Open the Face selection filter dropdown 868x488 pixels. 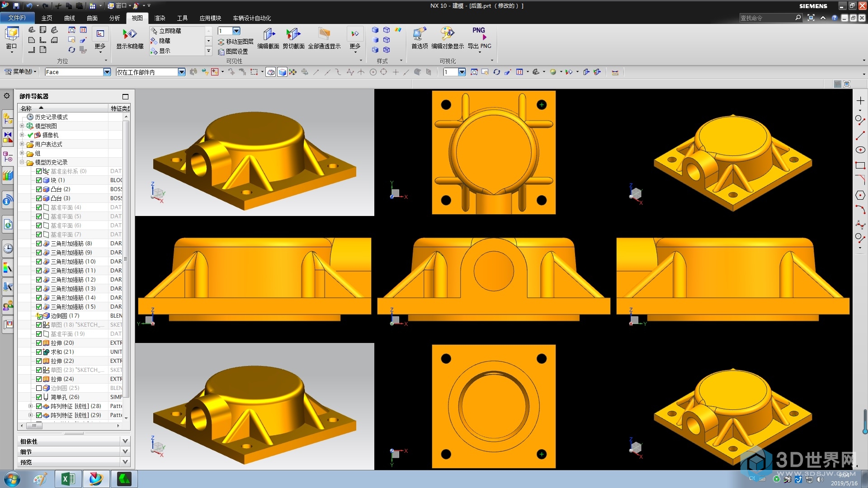click(107, 72)
